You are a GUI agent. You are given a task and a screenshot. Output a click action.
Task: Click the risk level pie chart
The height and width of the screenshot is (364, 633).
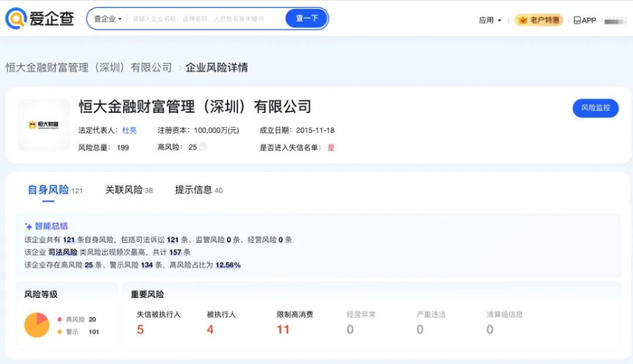(37, 325)
